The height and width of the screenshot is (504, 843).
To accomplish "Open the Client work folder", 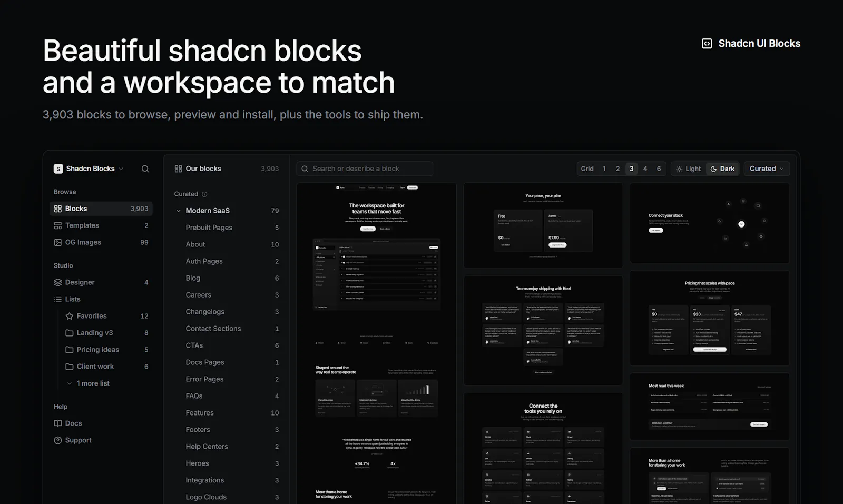I will coord(107,367).
